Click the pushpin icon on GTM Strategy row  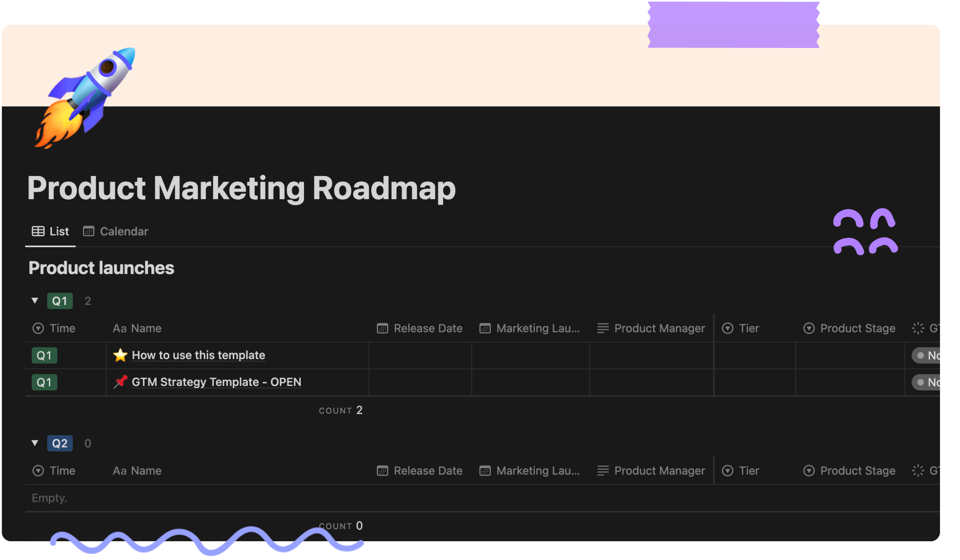point(120,382)
